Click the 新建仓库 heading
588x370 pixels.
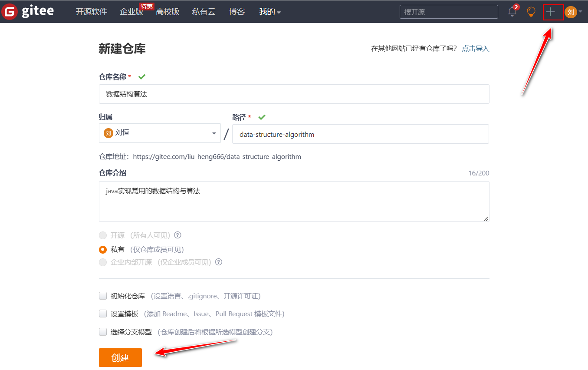122,49
